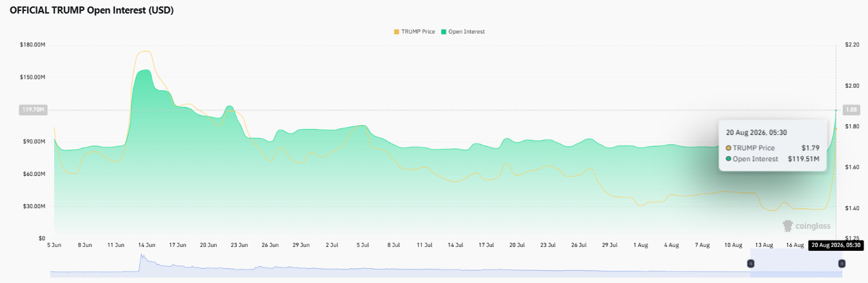This screenshot has height=283, width=868.
Task: Click the green Open Interest dot in the tooltip
Action: [x=729, y=159]
